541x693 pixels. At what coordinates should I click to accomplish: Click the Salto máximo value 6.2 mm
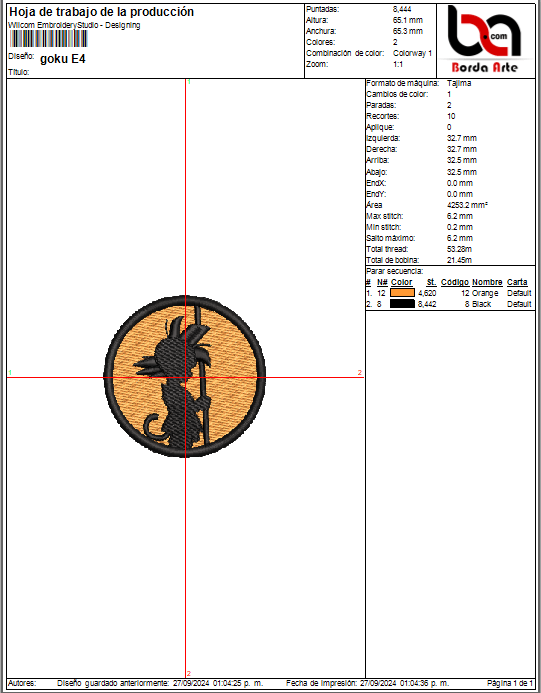(460, 238)
